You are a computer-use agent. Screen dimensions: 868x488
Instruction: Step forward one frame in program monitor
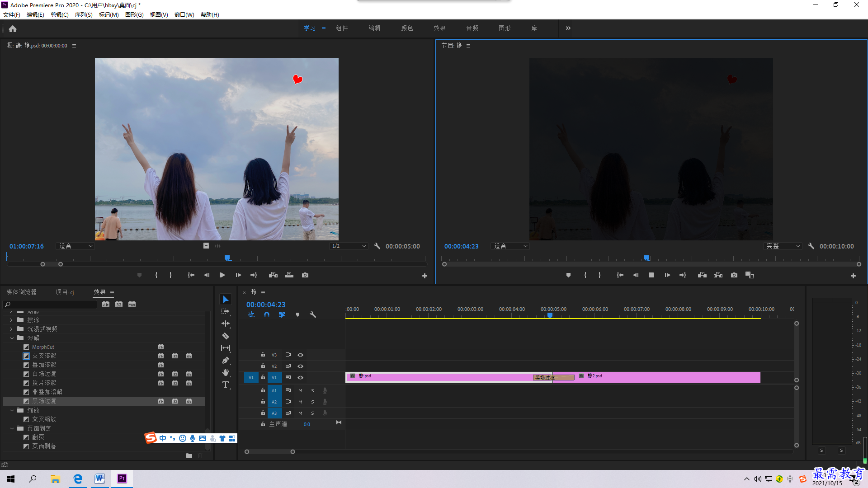pos(667,275)
